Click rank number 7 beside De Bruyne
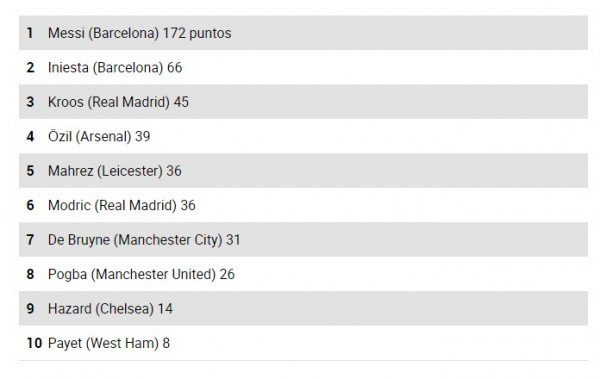The image size is (600, 379). pos(30,240)
